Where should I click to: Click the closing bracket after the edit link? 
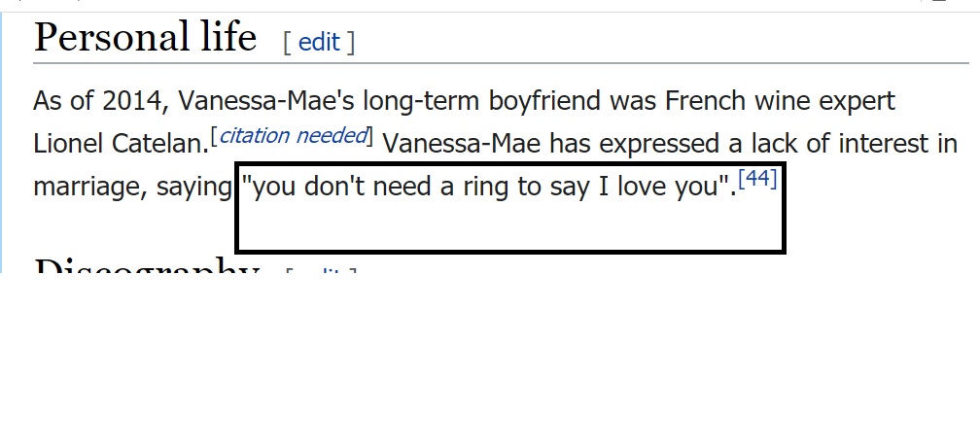pyautogui.click(x=351, y=43)
